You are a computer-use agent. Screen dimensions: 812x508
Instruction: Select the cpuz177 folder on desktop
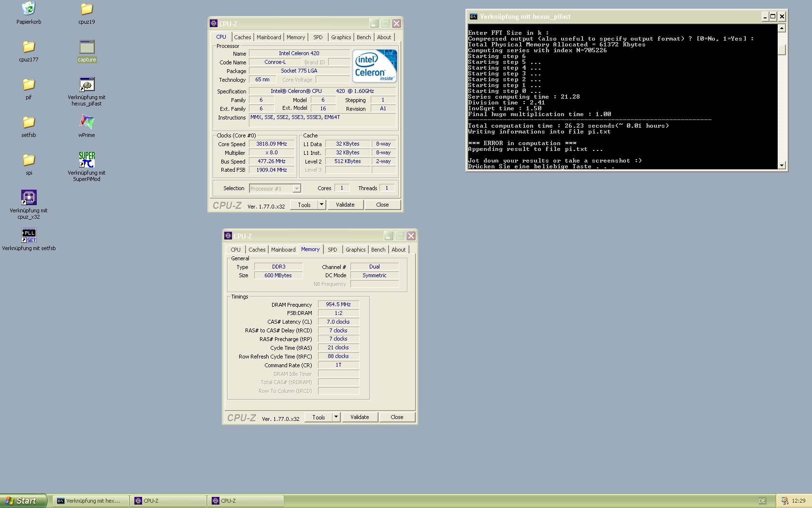point(29,46)
